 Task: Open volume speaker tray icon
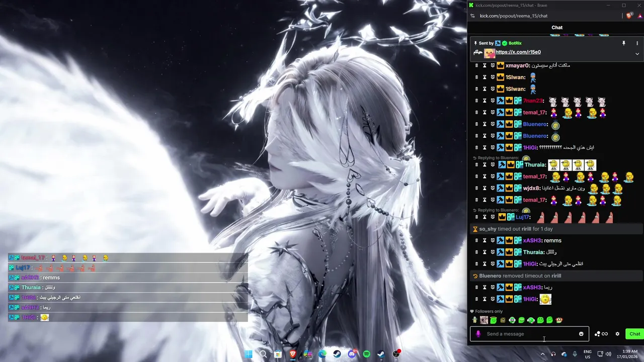609,354
